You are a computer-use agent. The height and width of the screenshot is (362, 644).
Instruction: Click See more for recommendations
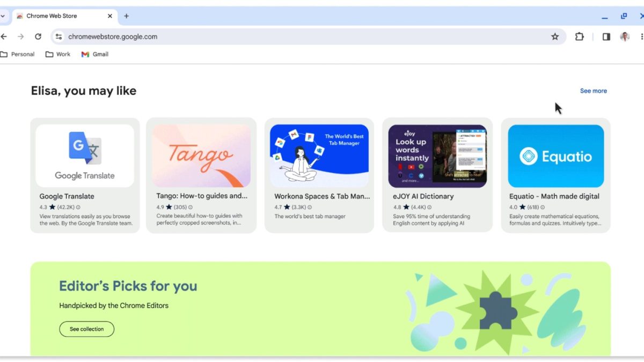pos(594,91)
